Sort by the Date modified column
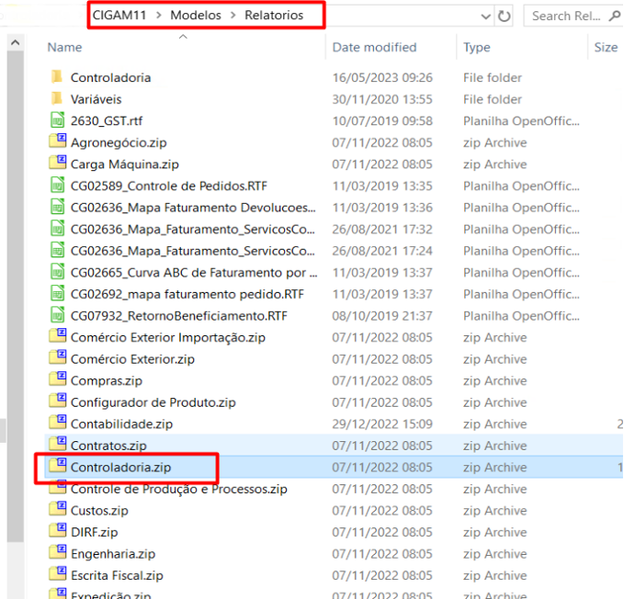This screenshot has height=599, width=624. 374,47
